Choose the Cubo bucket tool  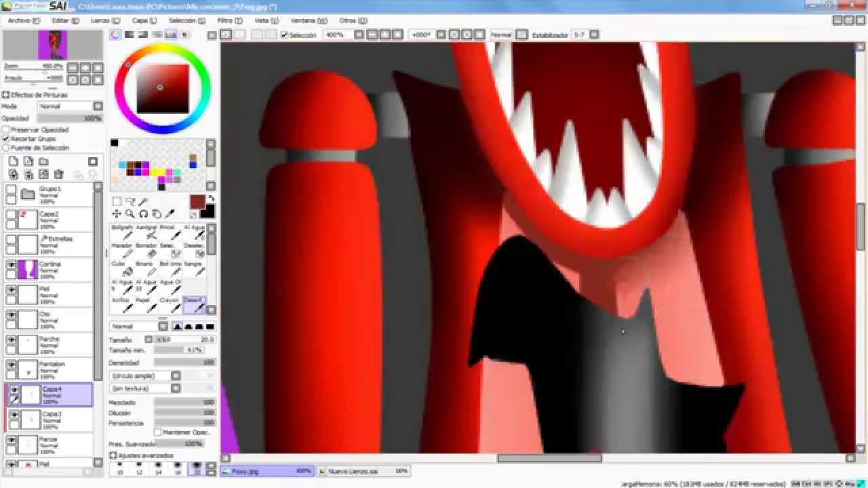point(122,269)
